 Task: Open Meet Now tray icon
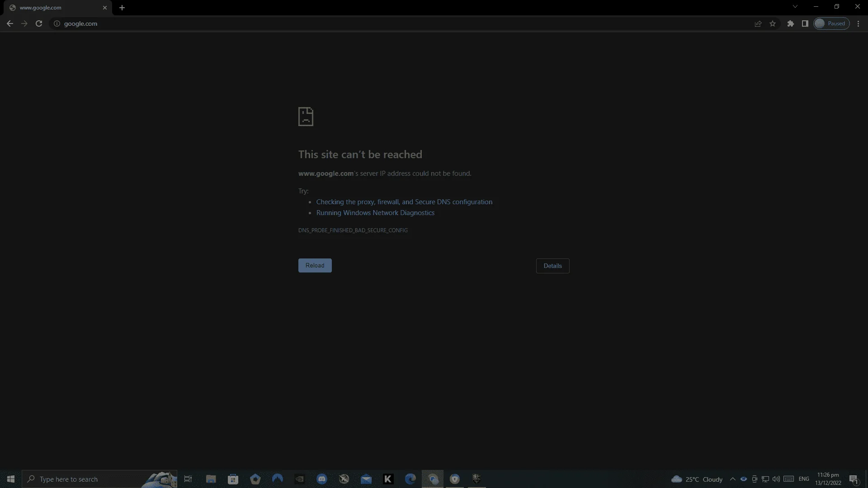pos(755,479)
